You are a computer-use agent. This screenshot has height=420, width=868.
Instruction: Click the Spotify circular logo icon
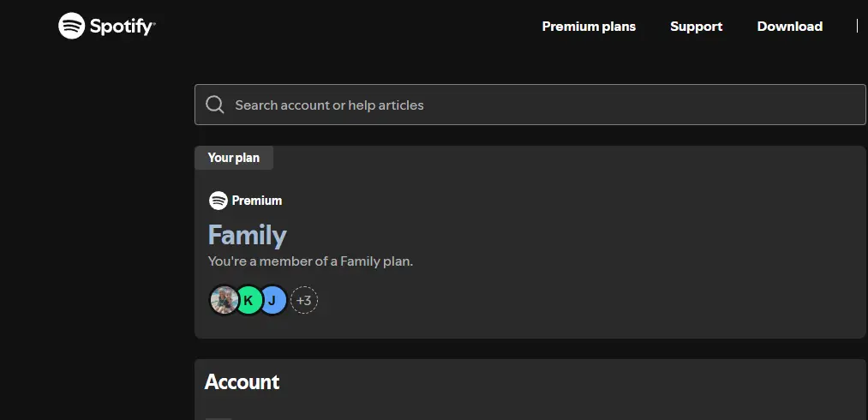71,26
